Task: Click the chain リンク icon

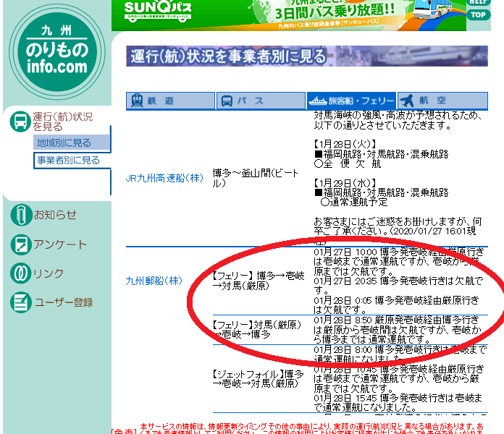Action: pyautogui.click(x=20, y=273)
